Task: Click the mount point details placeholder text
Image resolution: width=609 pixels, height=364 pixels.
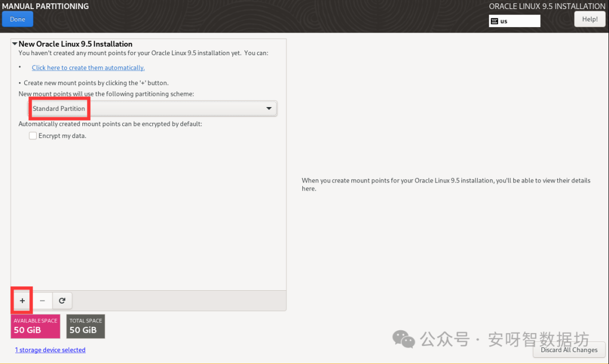Action: (x=446, y=184)
